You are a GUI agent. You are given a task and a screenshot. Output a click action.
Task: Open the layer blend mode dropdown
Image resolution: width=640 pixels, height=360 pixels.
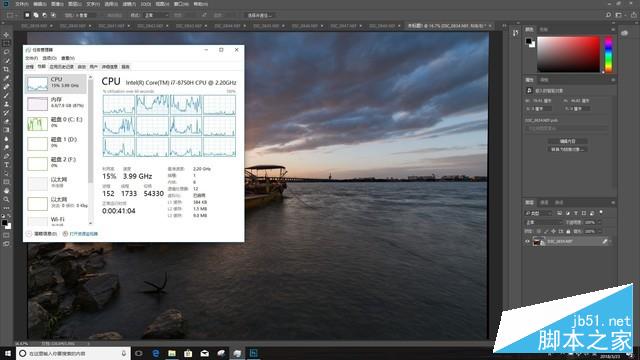(x=543, y=222)
